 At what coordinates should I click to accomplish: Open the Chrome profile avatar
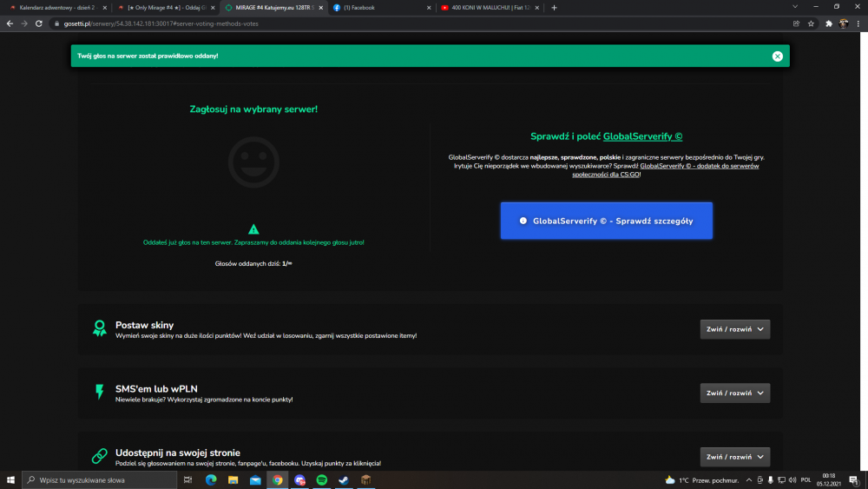pos(843,23)
